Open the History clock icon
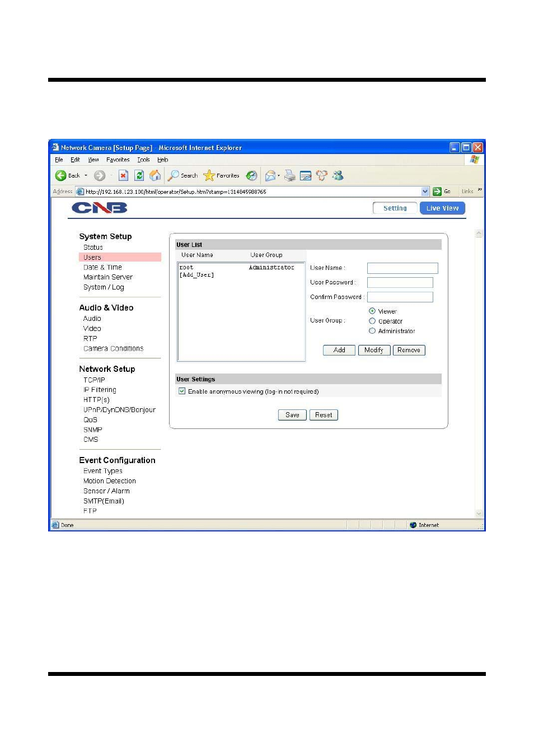This screenshot has height=756, width=534. click(252, 176)
